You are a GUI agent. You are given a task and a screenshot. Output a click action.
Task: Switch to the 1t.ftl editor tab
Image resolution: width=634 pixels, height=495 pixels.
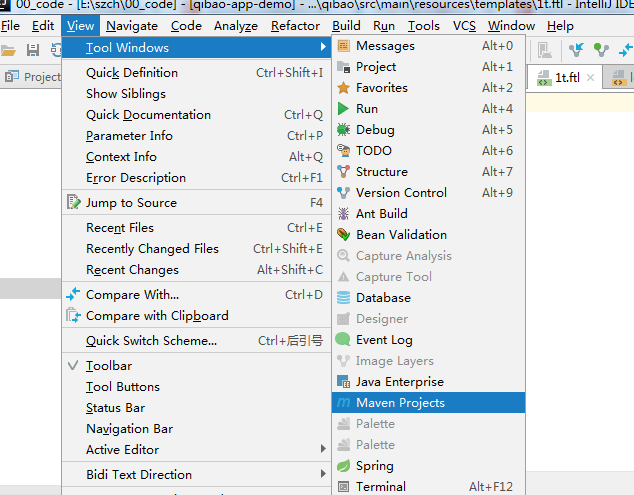coord(567,77)
